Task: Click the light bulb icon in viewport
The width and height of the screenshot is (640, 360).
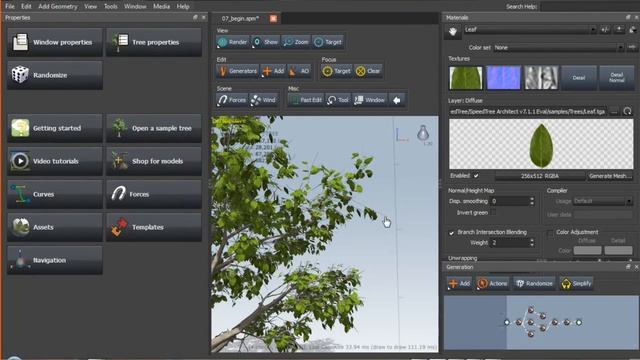Action: 423,132
